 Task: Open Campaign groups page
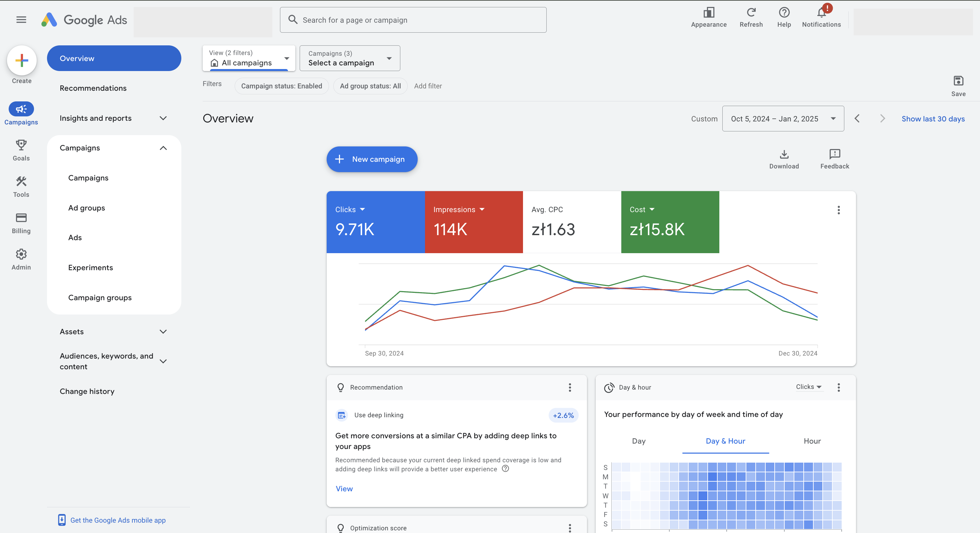[x=100, y=298]
